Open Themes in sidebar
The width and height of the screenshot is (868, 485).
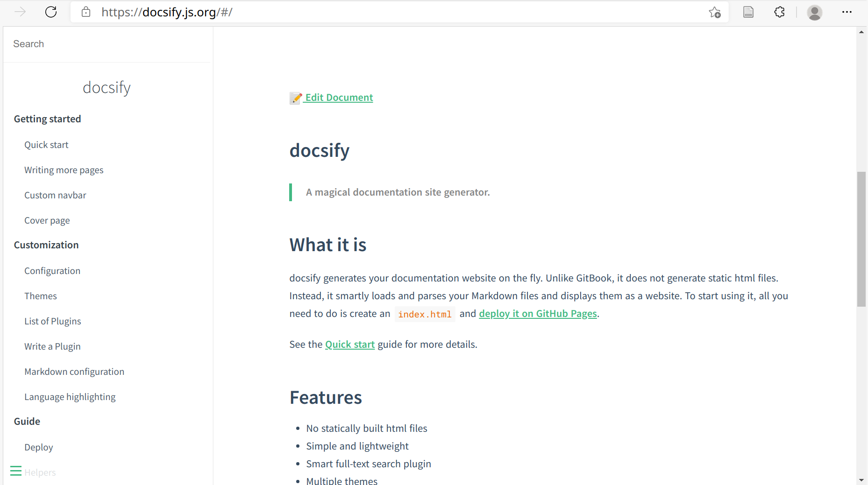pyautogui.click(x=41, y=296)
